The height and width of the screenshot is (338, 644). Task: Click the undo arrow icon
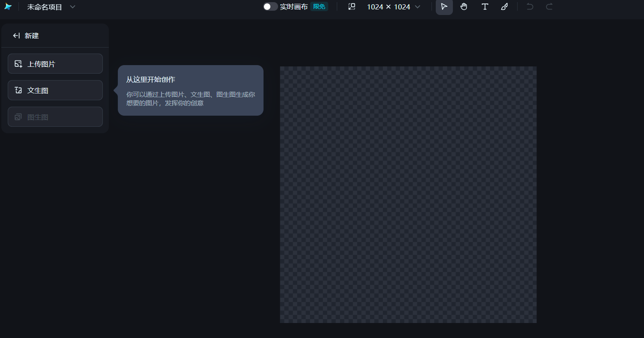click(x=530, y=7)
